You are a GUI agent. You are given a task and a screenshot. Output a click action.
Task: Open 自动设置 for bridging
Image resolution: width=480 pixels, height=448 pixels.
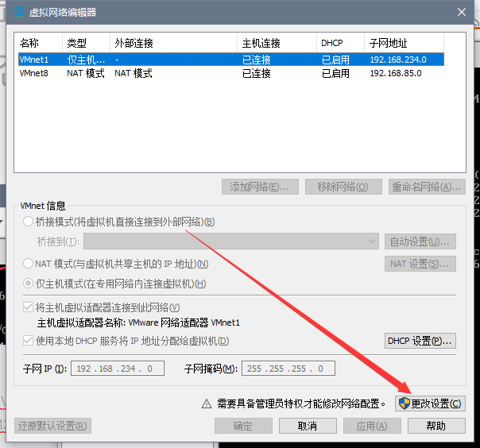420,241
